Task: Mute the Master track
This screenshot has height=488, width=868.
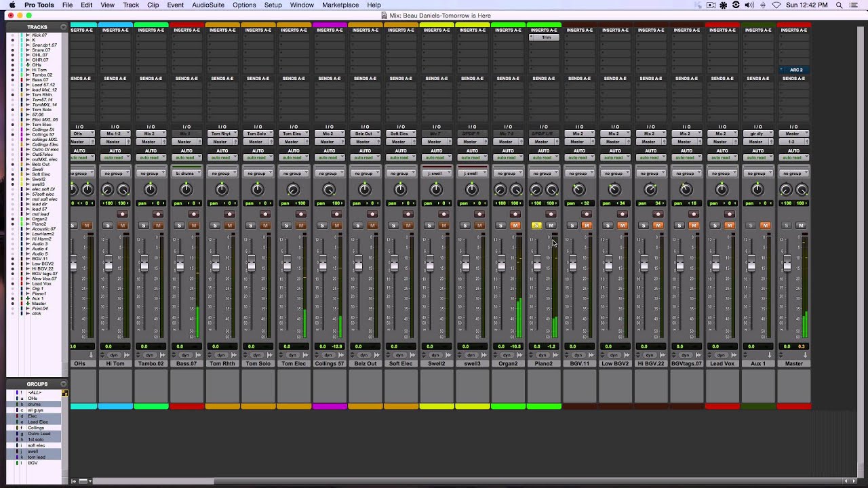Action: [801, 226]
